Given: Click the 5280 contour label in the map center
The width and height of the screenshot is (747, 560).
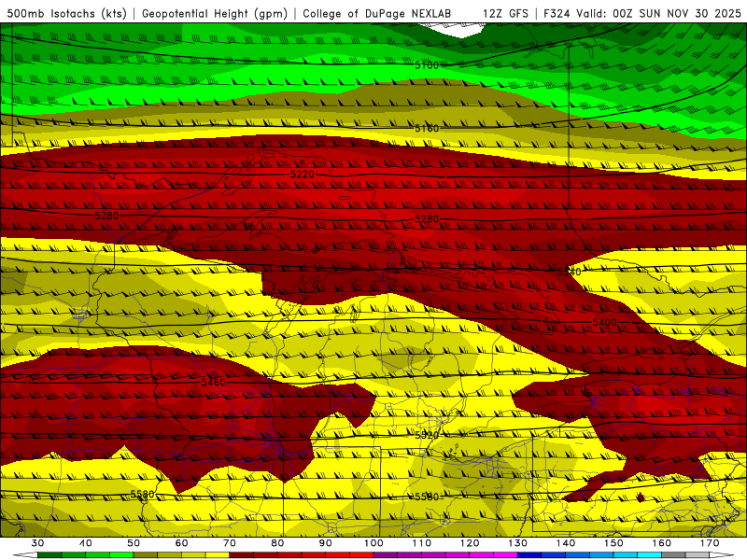Looking at the screenshot, I should pyautogui.click(x=427, y=219).
